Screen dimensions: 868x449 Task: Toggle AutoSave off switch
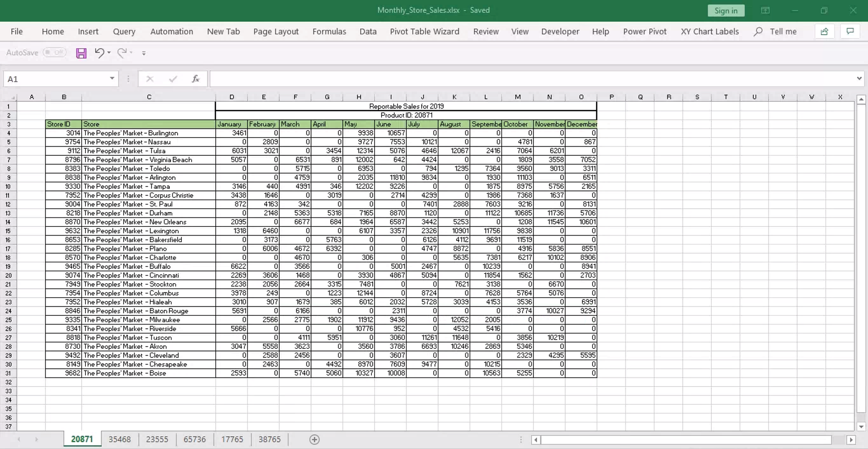pyautogui.click(x=55, y=52)
